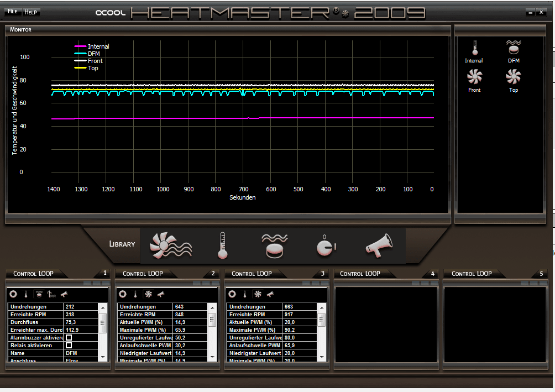Click megaphone icon in Control Loop 3 toolbar
The image size is (555, 392).
coord(270,294)
